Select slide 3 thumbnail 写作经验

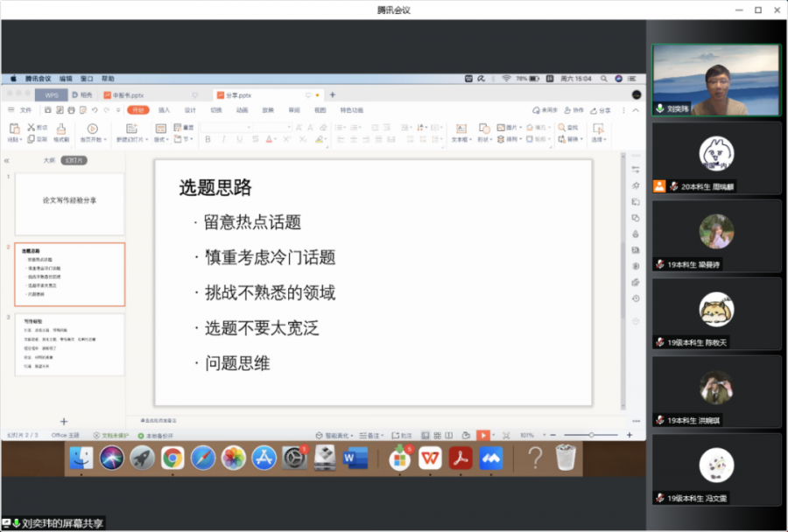pos(69,345)
